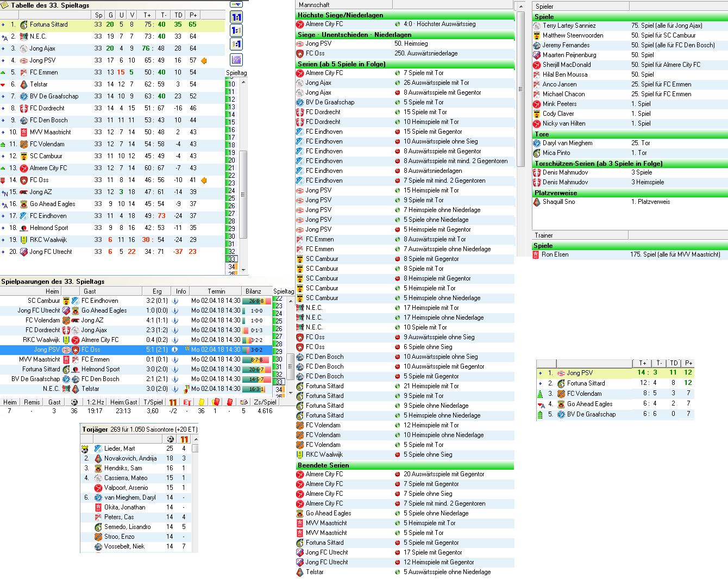Click the goals ball icon in match statistics header
Viewport: 728px width, 579px height.
(74, 402)
